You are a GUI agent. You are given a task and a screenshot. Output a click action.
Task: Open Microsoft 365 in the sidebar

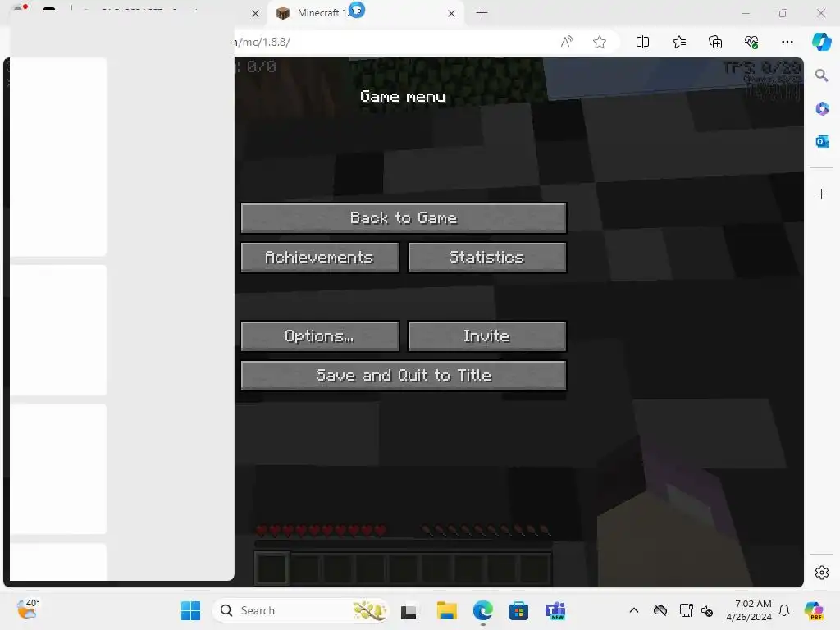[821, 108]
